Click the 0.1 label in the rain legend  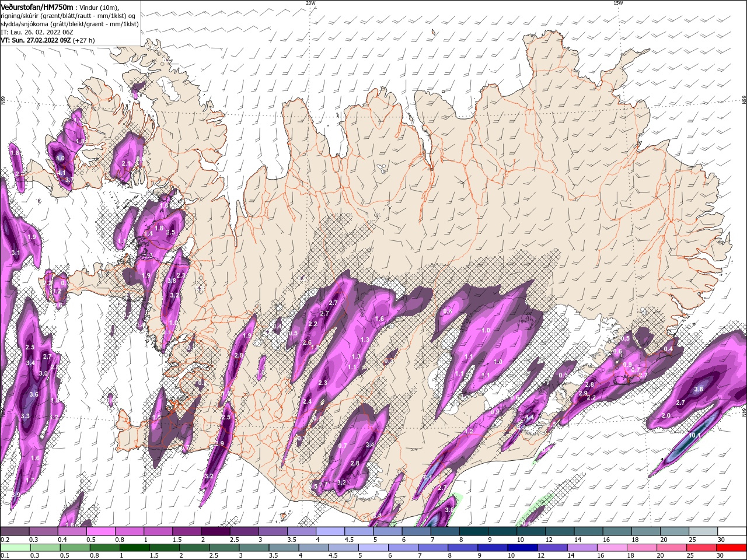pyautogui.click(x=5, y=555)
